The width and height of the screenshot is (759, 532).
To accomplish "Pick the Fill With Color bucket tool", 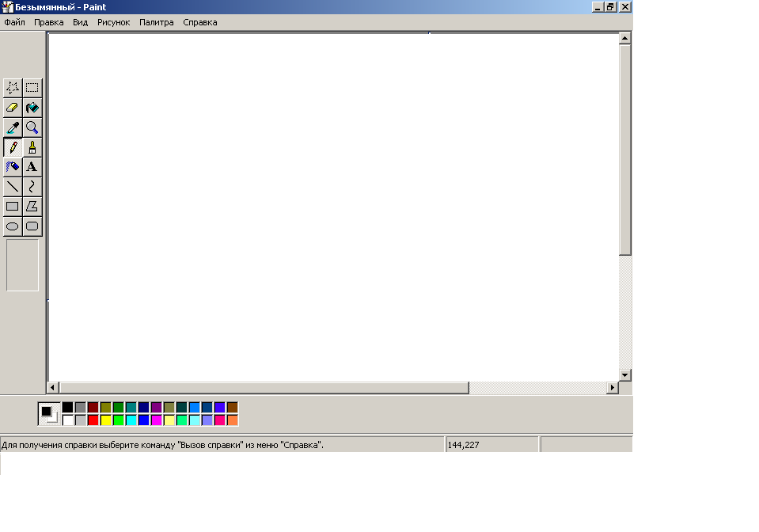I will click(32, 108).
